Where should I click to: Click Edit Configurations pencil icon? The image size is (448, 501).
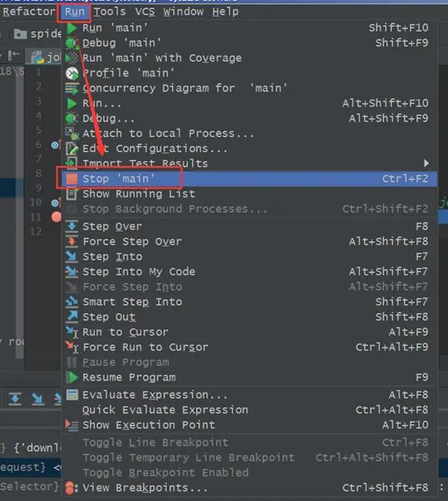click(x=71, y=149)
